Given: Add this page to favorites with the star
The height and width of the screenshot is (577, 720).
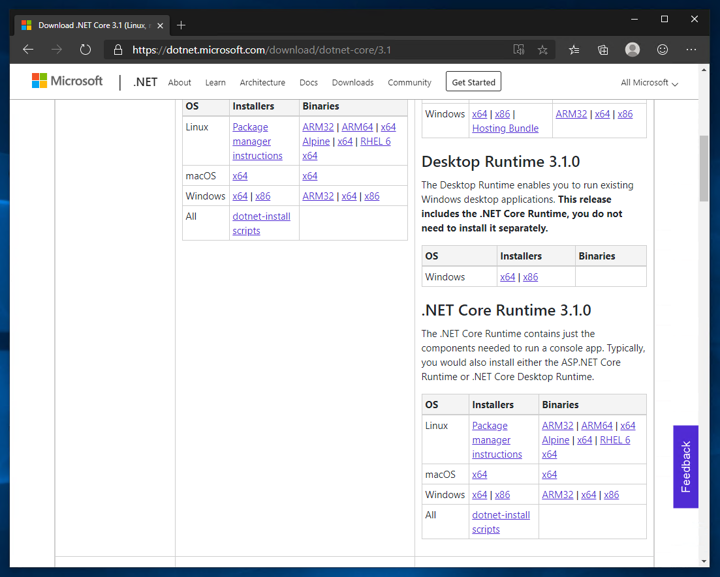Looking at the screenshot, I should tap(542, 50).
